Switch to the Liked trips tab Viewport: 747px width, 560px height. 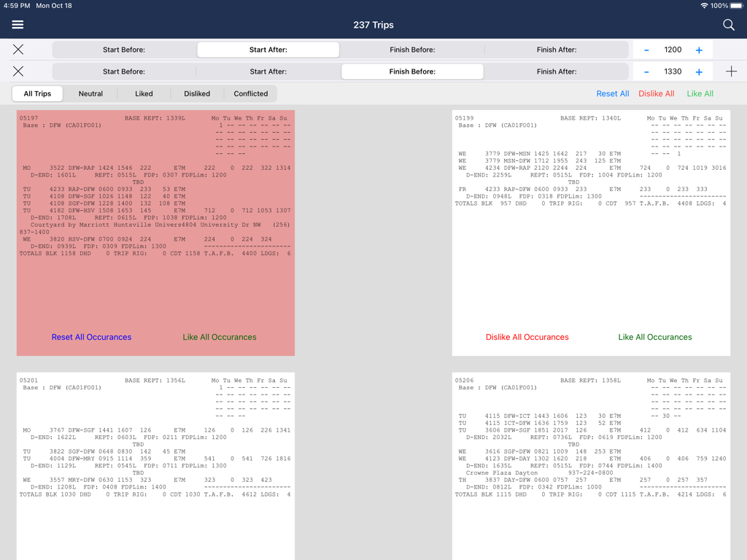(143, 93)
